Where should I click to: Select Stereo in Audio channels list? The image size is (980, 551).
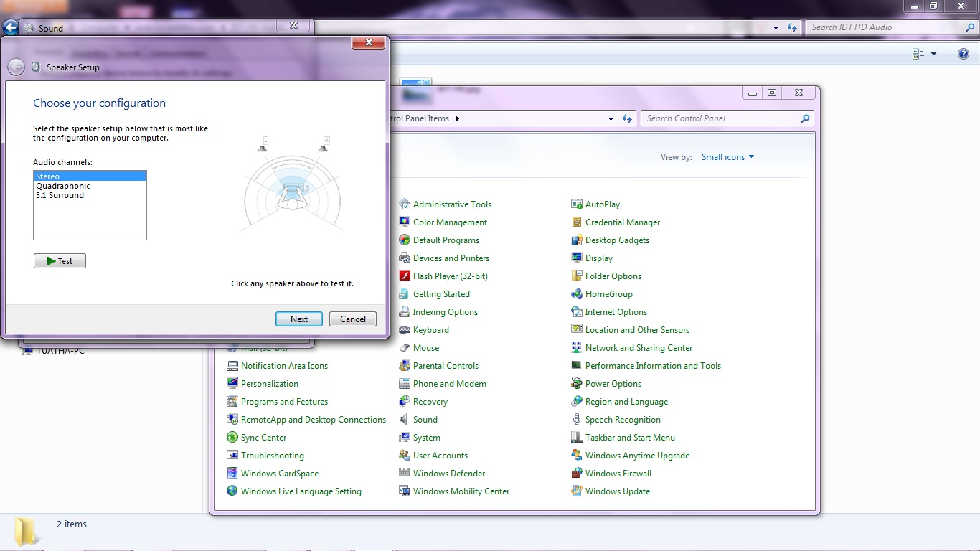click(x=90, y=176)
